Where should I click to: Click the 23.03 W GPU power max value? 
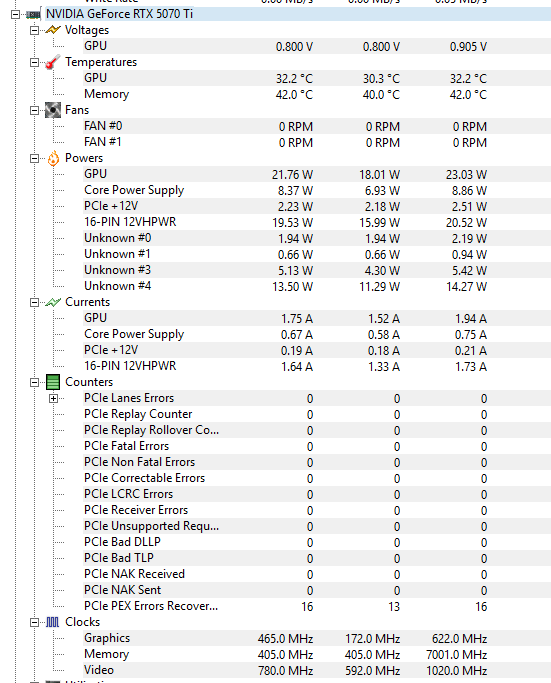point(466,175)
